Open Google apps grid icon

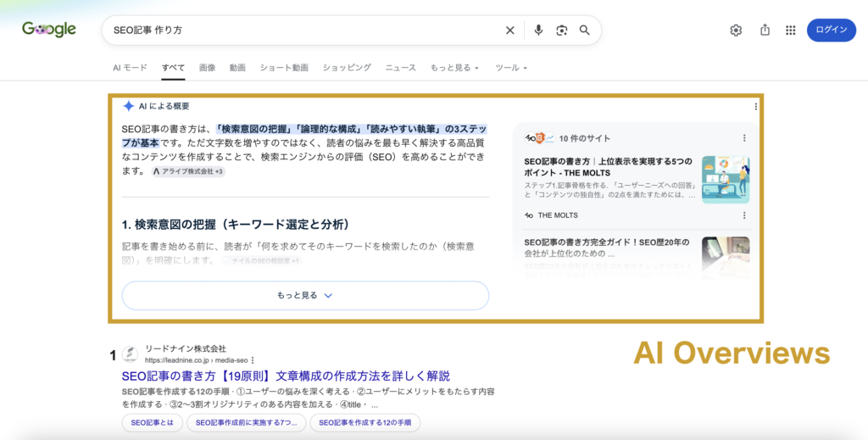(x=791, y=31)
